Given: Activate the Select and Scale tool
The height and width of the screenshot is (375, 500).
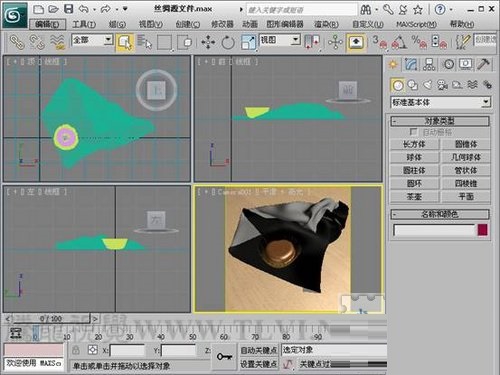Looking at the screenshot, I should [x=248, y=42].
